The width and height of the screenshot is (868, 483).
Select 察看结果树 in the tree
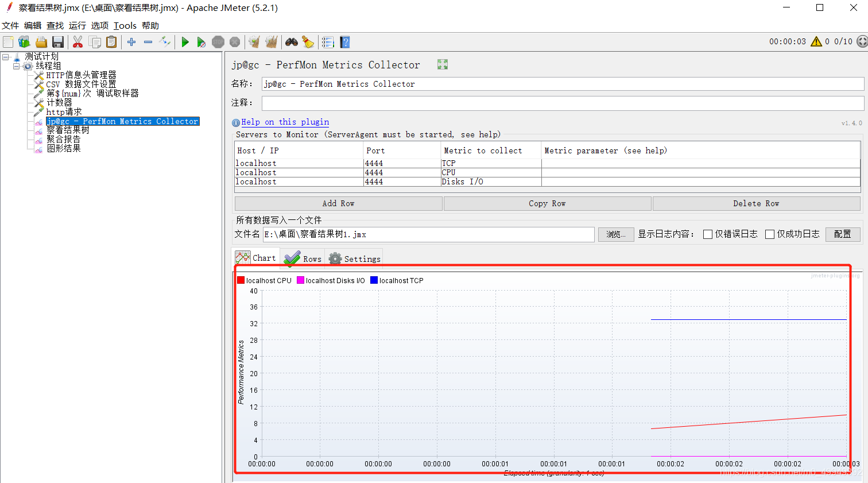click(68, 130)
